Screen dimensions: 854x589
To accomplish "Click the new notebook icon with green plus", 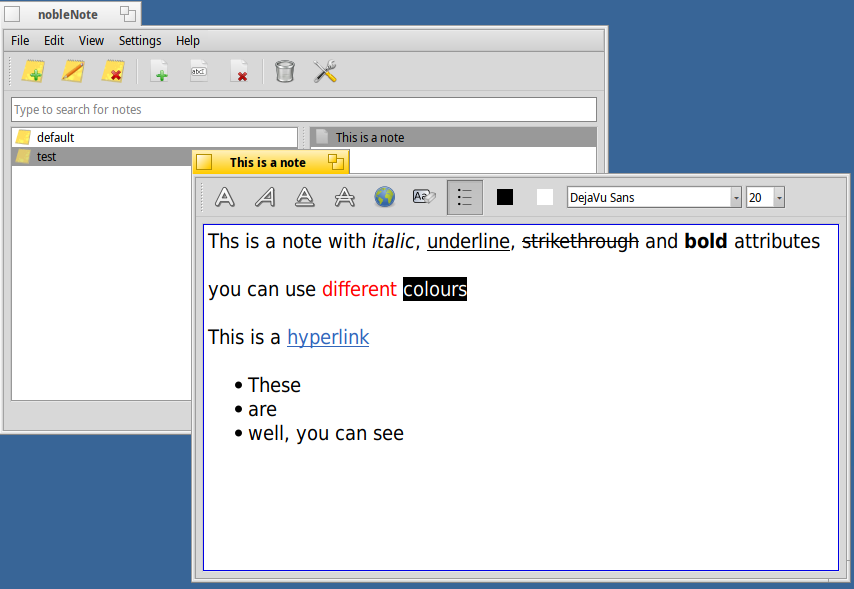I will point(33,71).
